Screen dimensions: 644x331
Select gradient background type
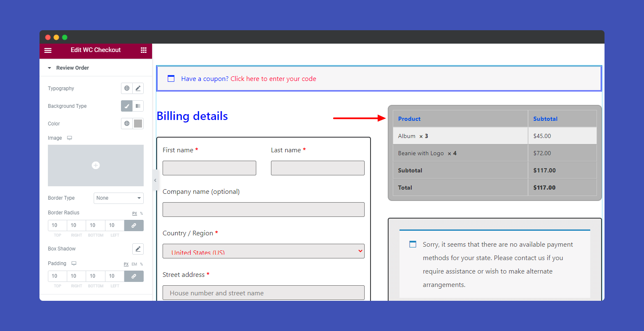point(138,106)
